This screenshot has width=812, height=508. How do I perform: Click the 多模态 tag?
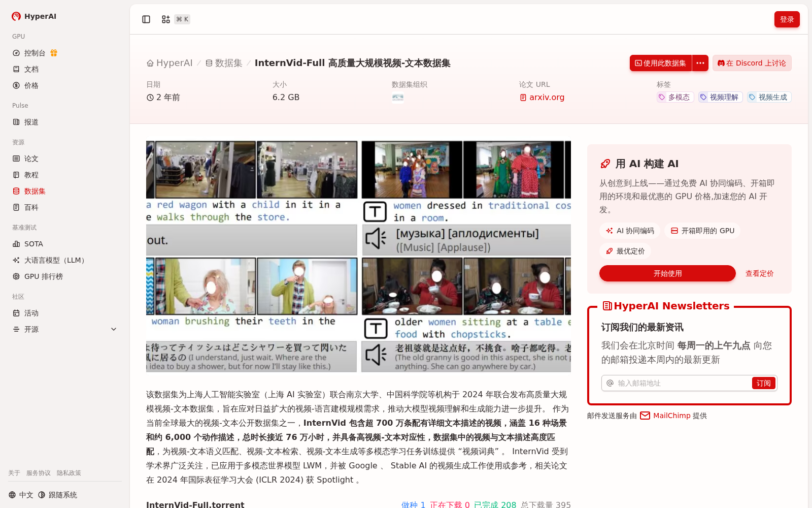(x=675, y=97)
